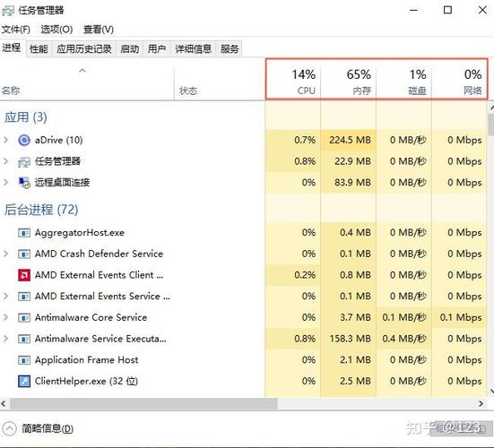Click the vertical scrollbar down arrow
Screen dimensions: 494x448
pos(491,392)
